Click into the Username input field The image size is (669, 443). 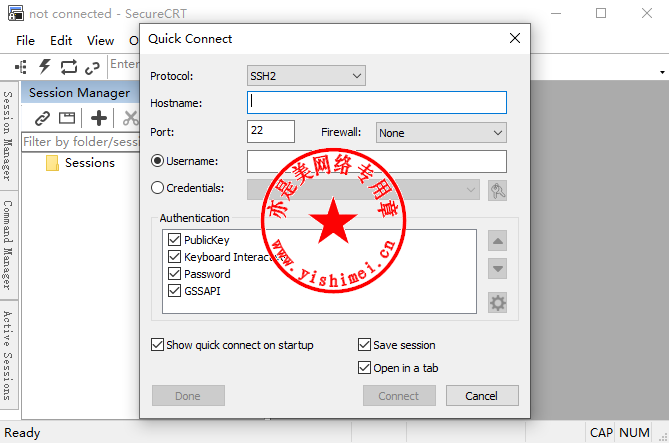coord(377,161)
